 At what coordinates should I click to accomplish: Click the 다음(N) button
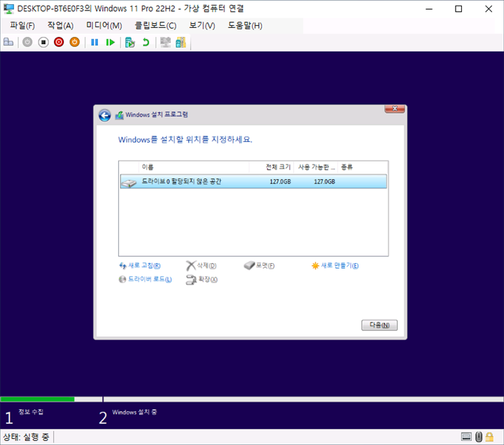[x=379, y=325]
